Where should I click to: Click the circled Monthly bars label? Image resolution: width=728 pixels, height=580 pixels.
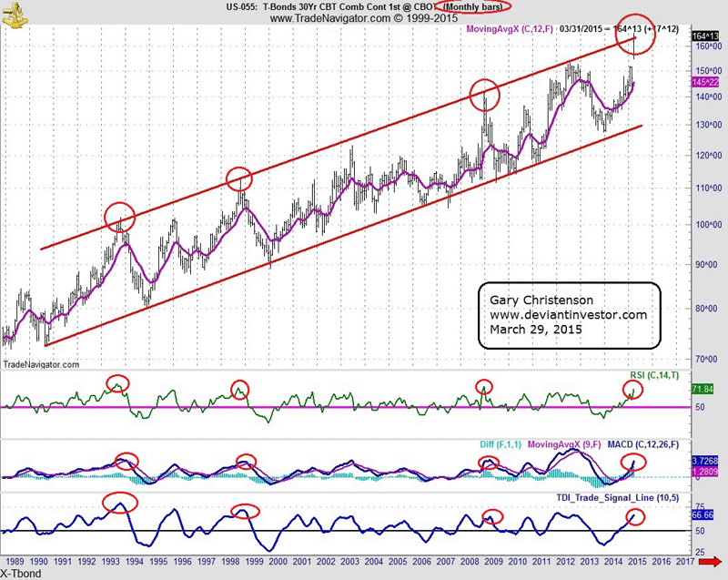tap(473, 6)
